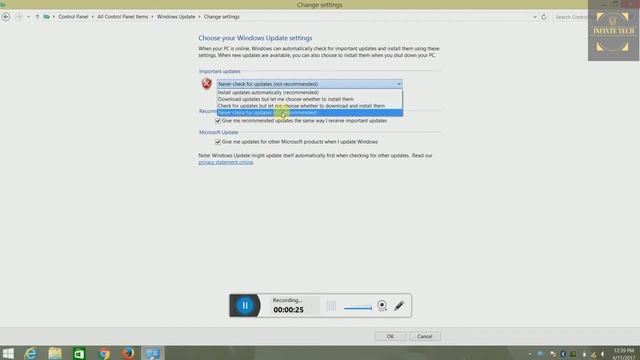Launch Internet Explorer from taskbar
The width and height of the screenshot is (640, 360).
[30, 353]
